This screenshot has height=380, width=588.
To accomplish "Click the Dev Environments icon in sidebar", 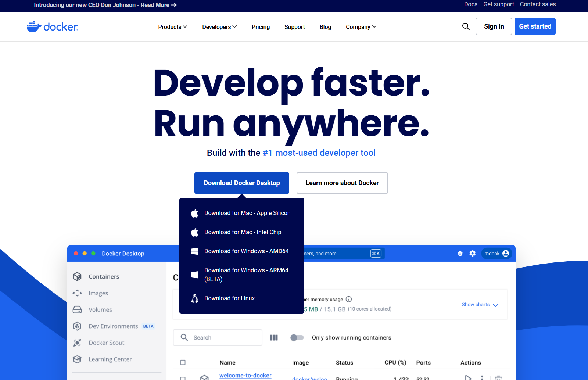I will coord(77,326).
